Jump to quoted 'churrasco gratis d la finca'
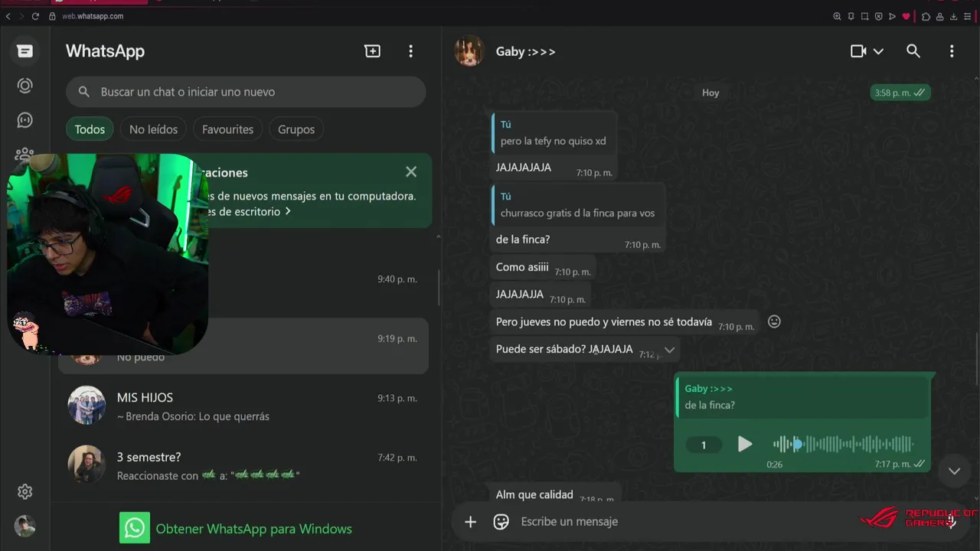Viewport: 980px width, 551px height. click(577, 205)
